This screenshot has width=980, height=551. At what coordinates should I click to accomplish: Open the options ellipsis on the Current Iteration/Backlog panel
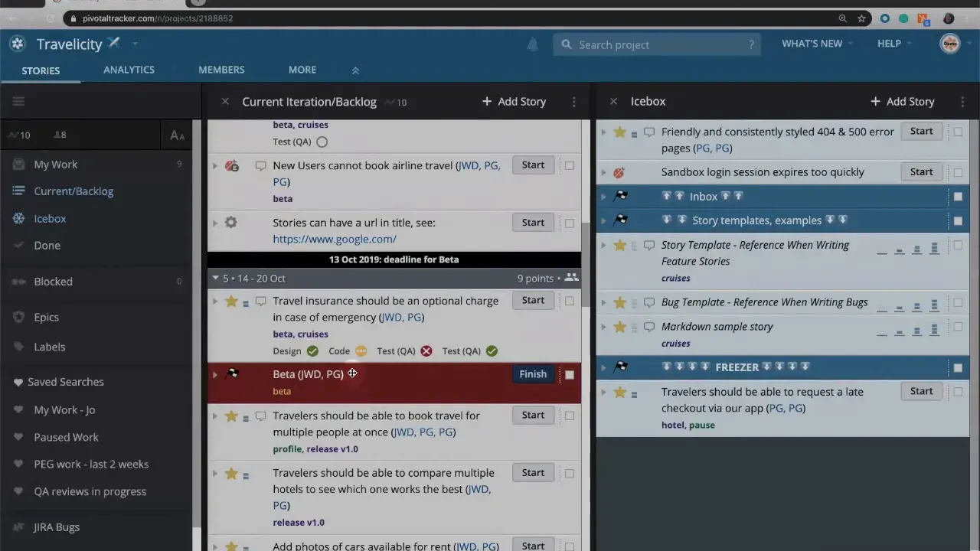[573, 101]
